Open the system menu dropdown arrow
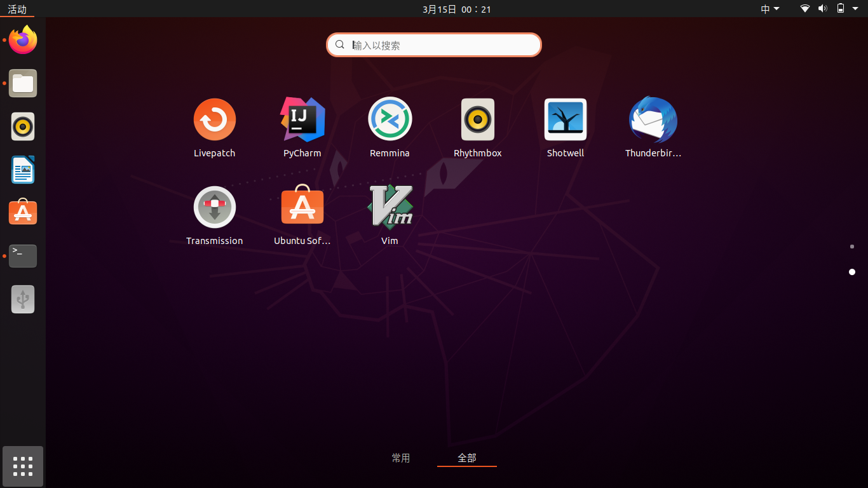 pos(855,9)
